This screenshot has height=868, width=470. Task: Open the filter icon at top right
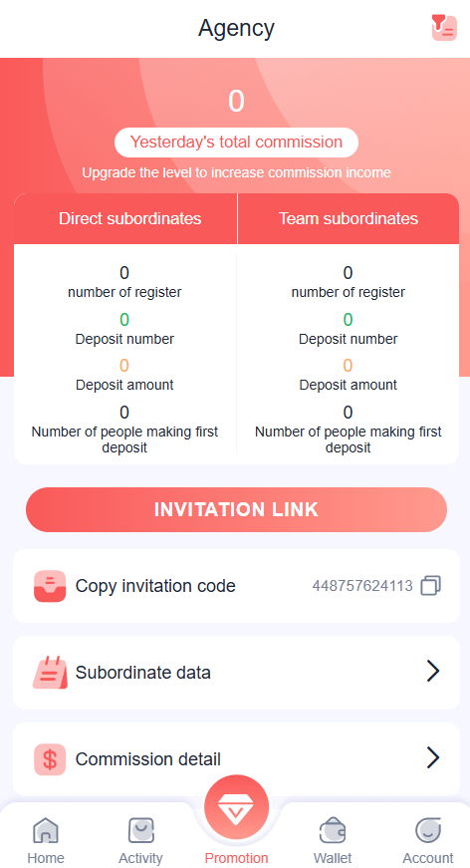(444, 27)
